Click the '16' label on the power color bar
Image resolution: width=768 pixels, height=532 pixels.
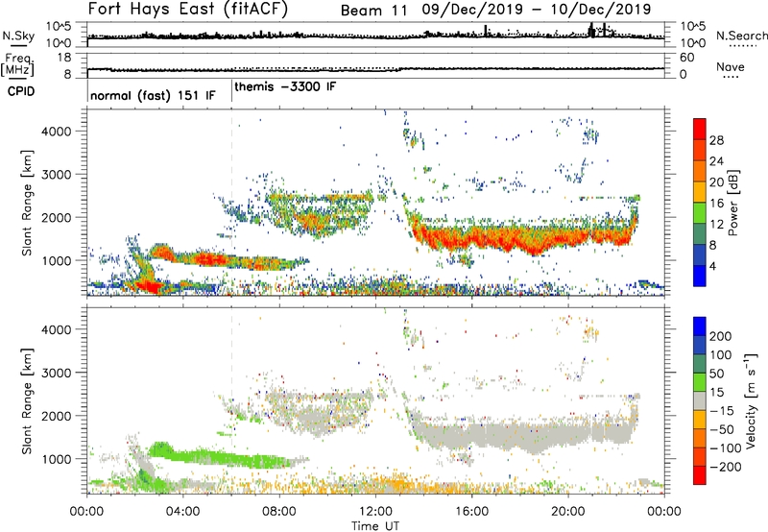click(716, 204)
